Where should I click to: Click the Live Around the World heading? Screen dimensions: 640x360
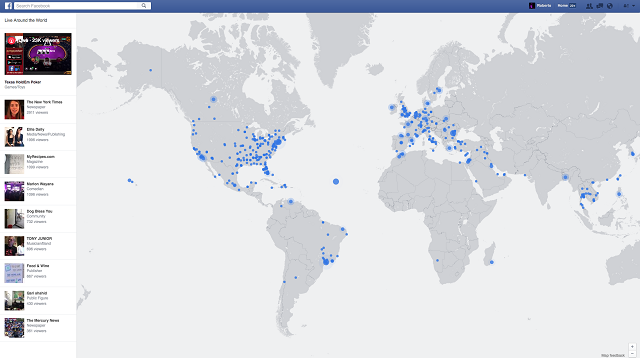(x=26, y=20)
